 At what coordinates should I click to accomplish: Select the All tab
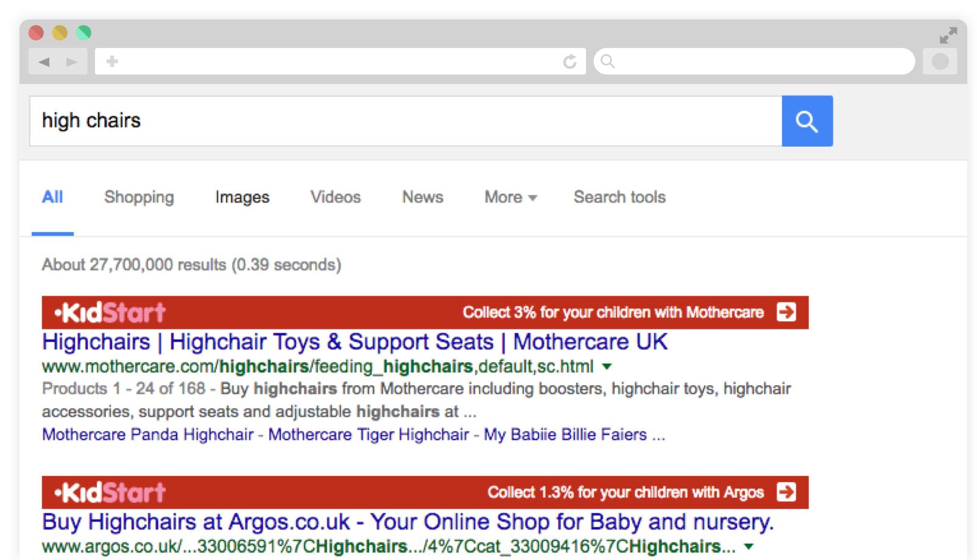tap(52, 197)
